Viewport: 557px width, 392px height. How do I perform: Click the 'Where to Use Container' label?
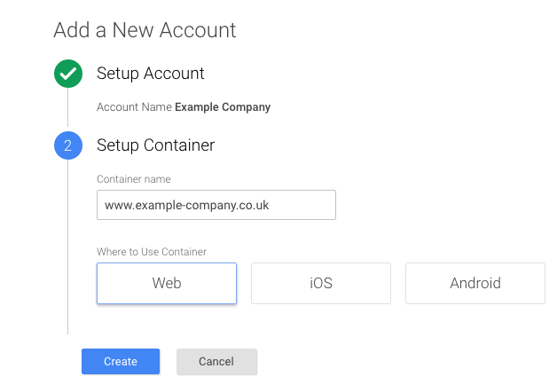click(151, 252)
